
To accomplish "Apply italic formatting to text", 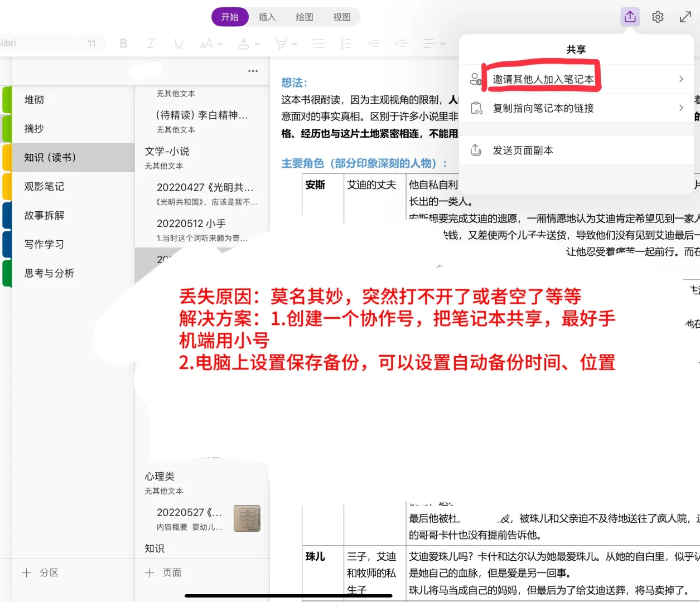I will pos(151,43).
